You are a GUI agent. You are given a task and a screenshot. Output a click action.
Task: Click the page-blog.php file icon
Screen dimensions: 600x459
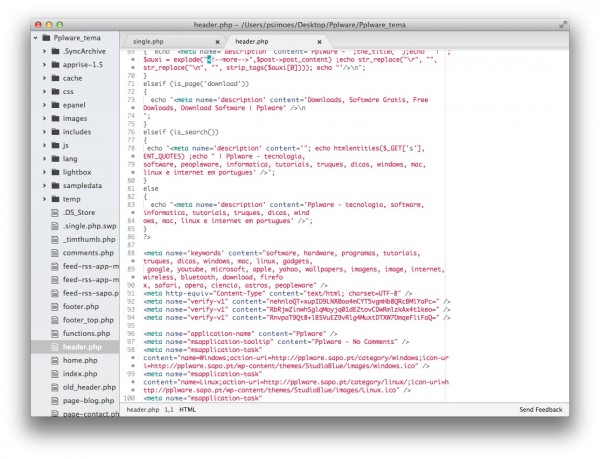pyautogui.click(x=55, y=401)
